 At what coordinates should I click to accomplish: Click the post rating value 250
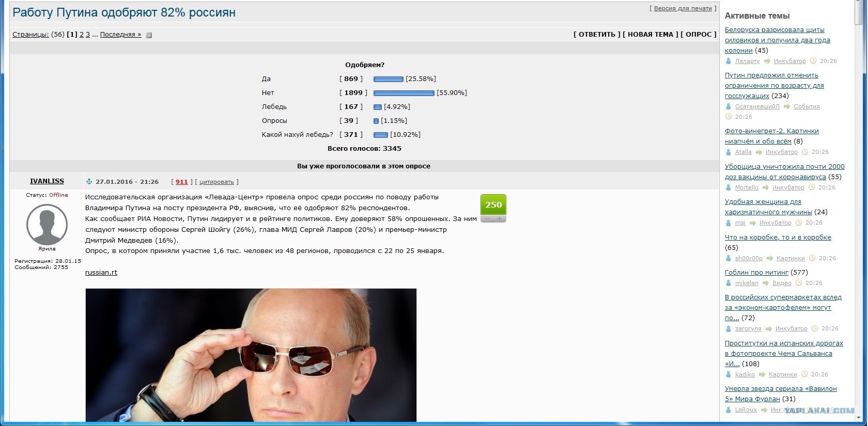pyautogui.click(x=493, y=205)
